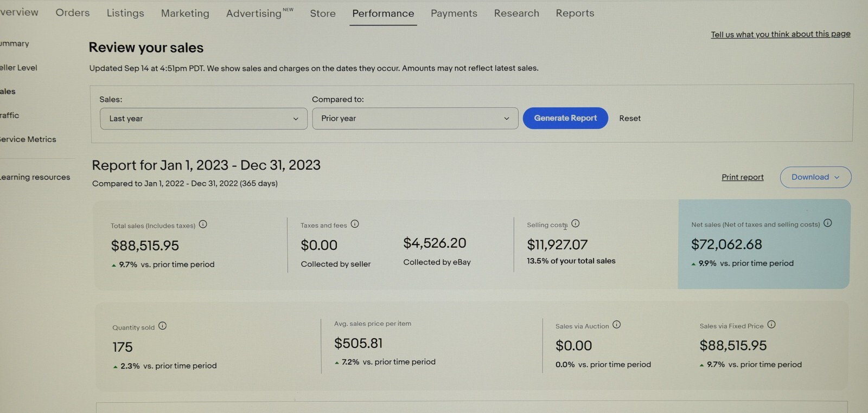Click the net sales value $72,062.68

coord(726,244)
